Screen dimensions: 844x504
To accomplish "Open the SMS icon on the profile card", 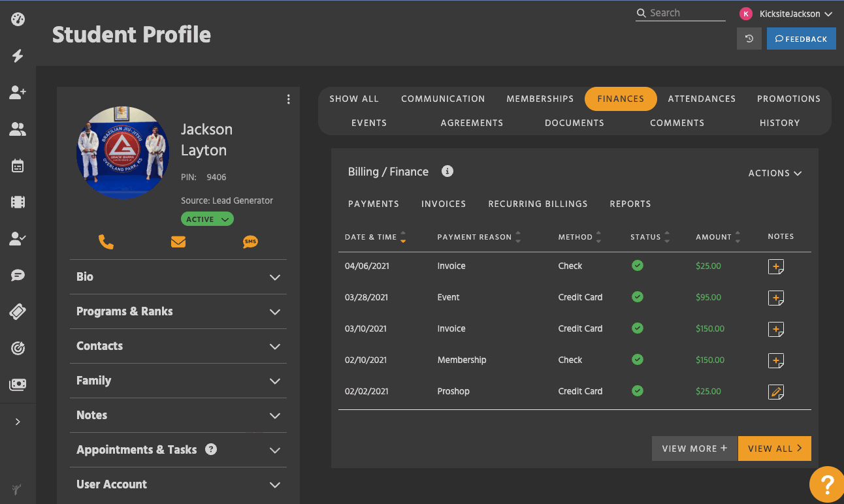I will (250, 242).
